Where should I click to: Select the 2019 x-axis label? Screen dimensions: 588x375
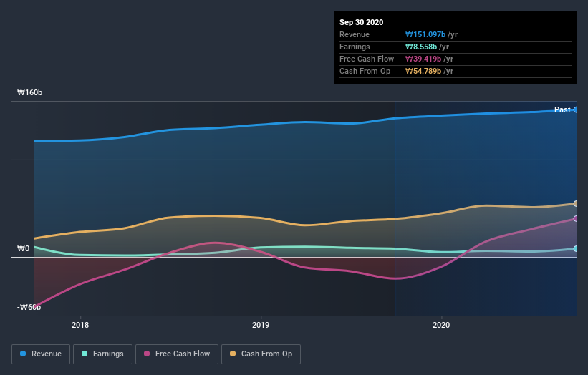261,325
